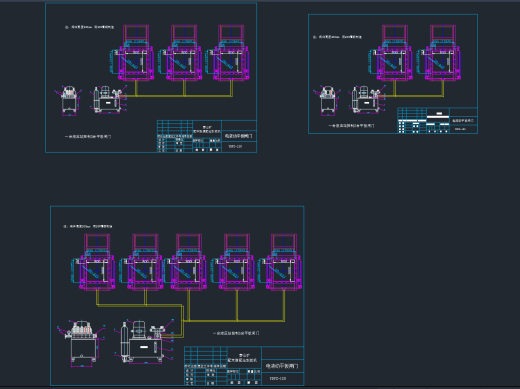This screenshot has height=389, width=520.
Task: Select drawing number text in five-valve title block
Action: pyautogui.click(x=278, y=379)
